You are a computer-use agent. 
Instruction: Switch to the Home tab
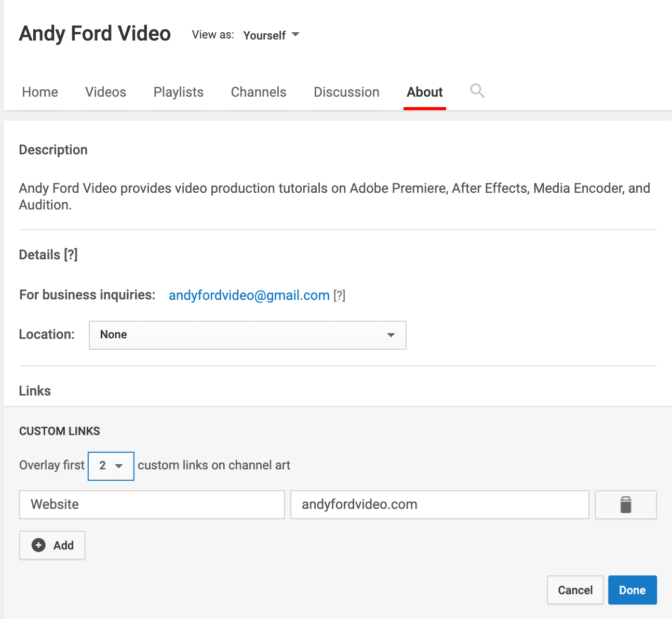tap(40, 93)
